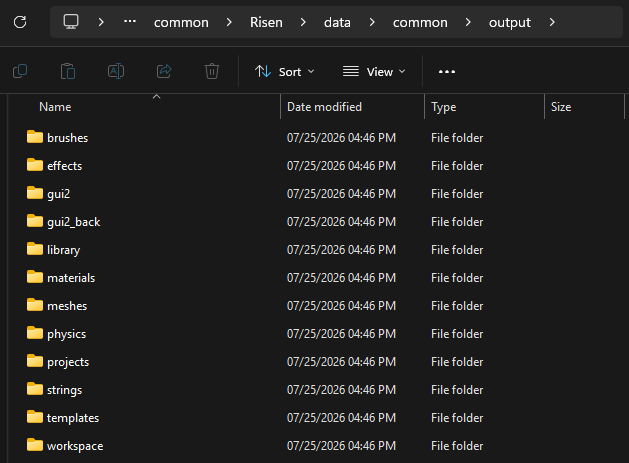The image size is (629, 463).
Task: Click the brushes folder name
Action: click(67, 138)
